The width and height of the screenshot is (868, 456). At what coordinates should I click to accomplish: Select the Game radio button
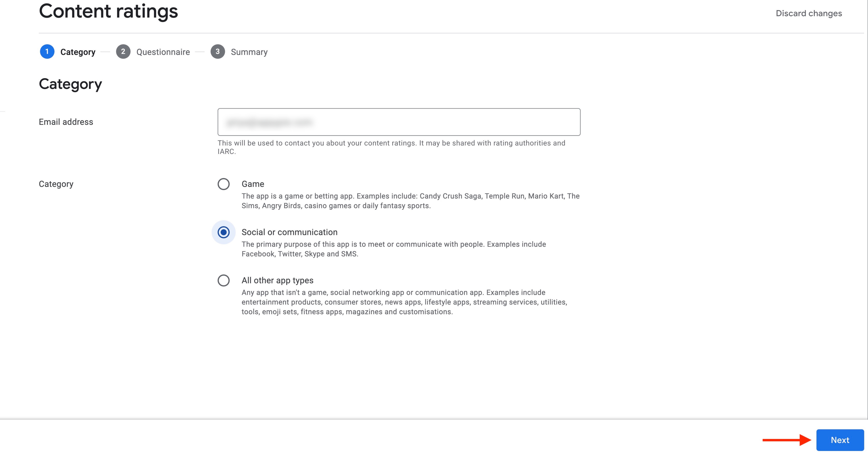pyautogui.click(x=223, y=184)
